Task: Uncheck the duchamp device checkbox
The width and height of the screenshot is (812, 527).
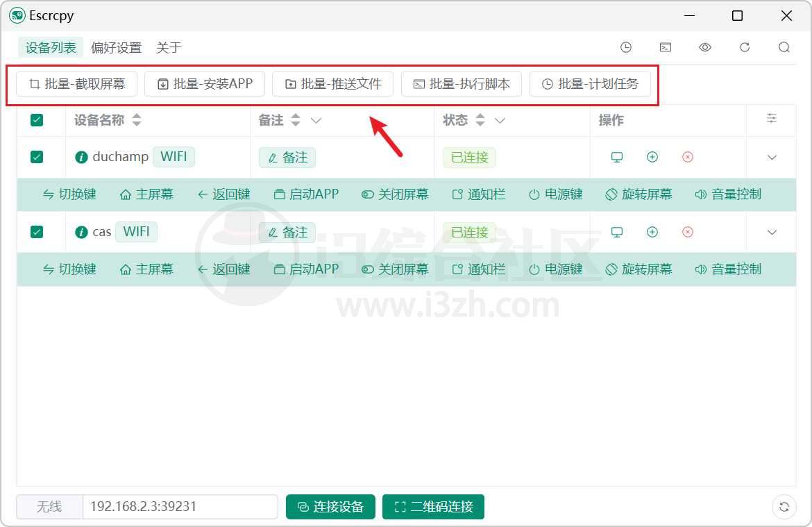Action: coord(37,157)
